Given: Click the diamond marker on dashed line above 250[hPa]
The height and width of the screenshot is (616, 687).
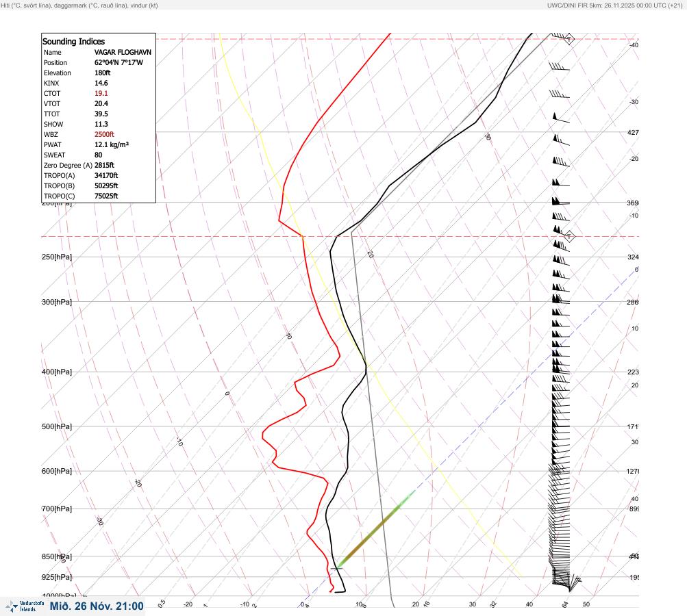Looking at the screenshot, I should [x=569, y=236].
